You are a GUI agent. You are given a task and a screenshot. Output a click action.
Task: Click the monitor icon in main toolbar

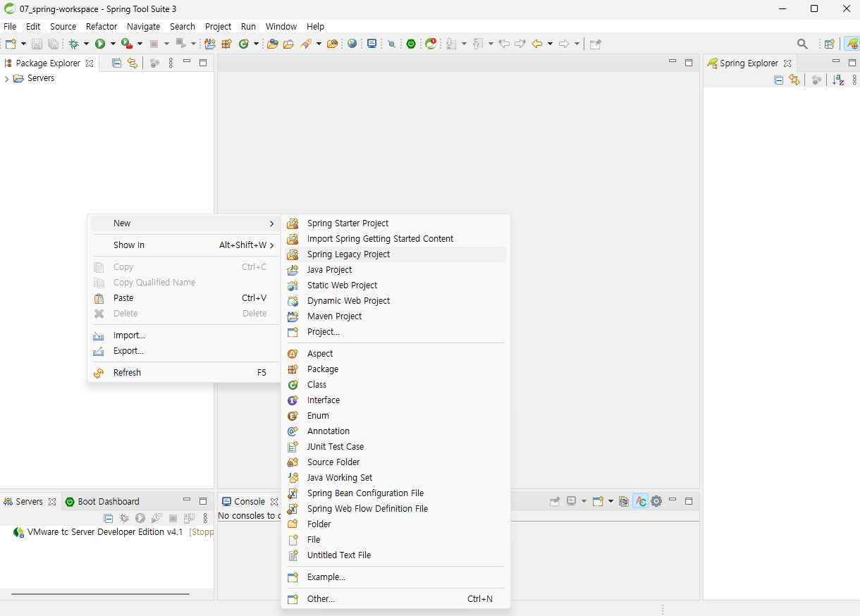tap(372, 44)
